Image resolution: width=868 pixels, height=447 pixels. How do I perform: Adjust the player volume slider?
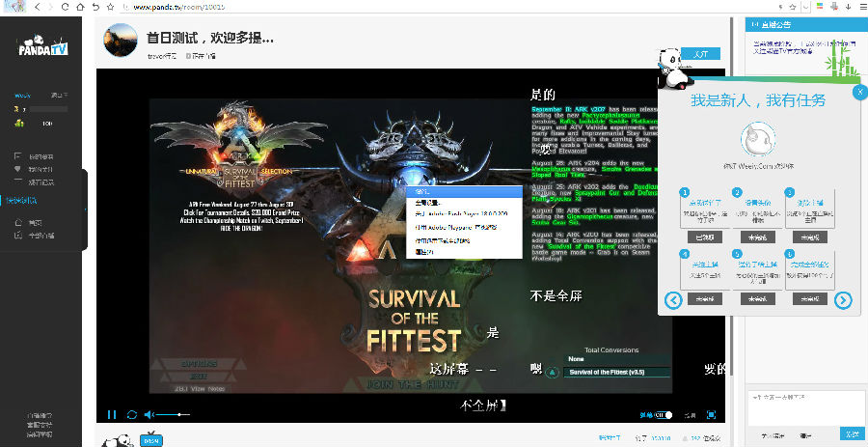click(x=173, y=414)
